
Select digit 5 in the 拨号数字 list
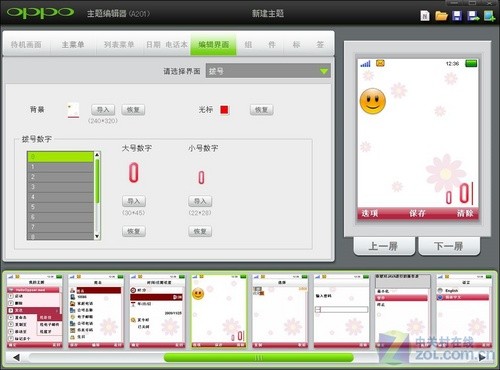[x=60, y=207]
